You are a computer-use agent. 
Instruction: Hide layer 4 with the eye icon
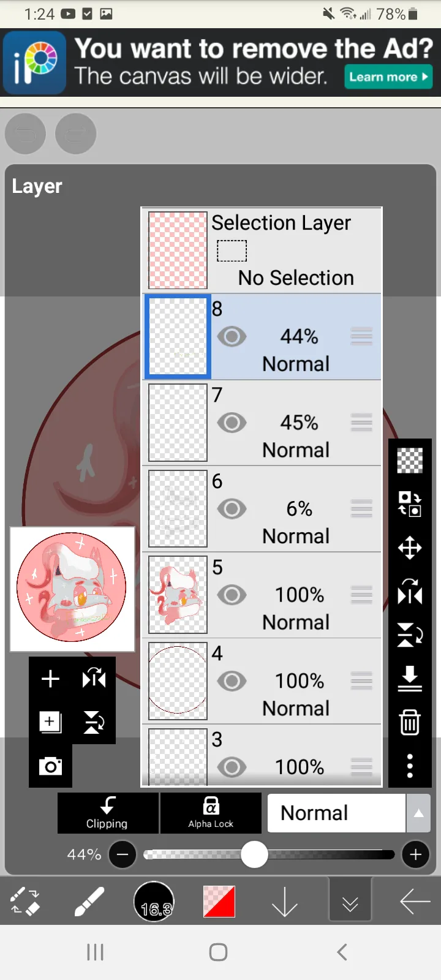pyautogui.click(x=232, y=681)
